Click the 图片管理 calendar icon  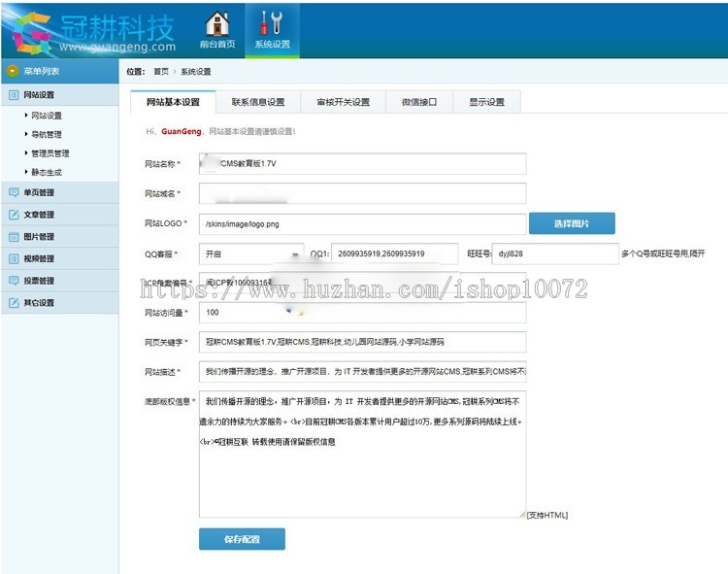tap(14, 236)
